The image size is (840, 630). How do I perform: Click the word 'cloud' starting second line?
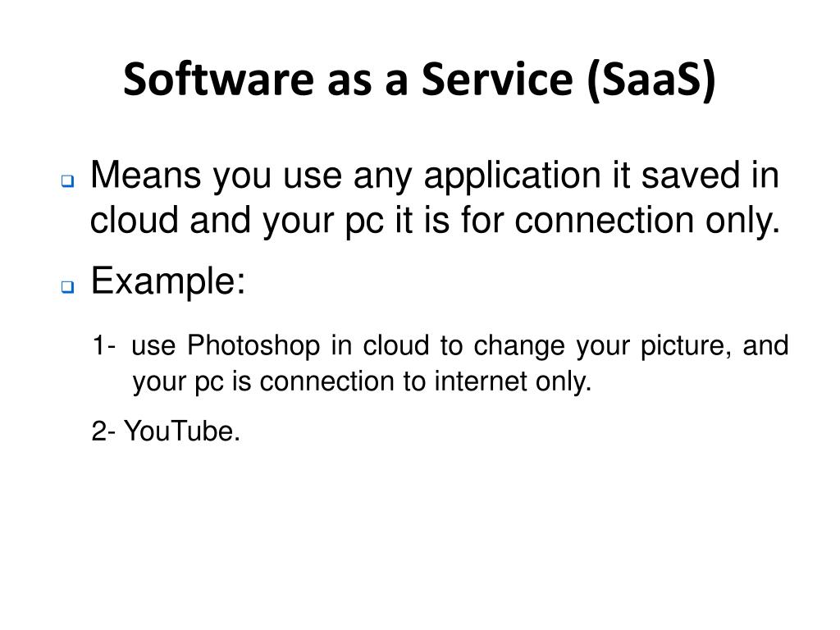(x=134, y=220)
